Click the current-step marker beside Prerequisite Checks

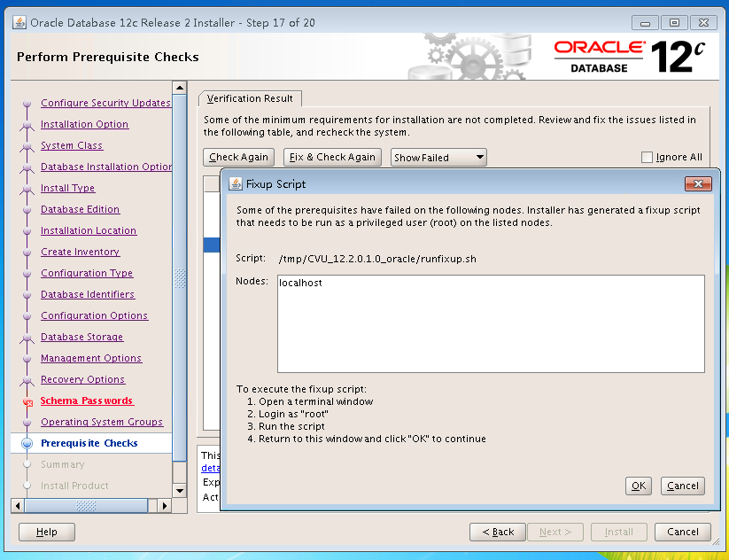[x=27, y=443]
